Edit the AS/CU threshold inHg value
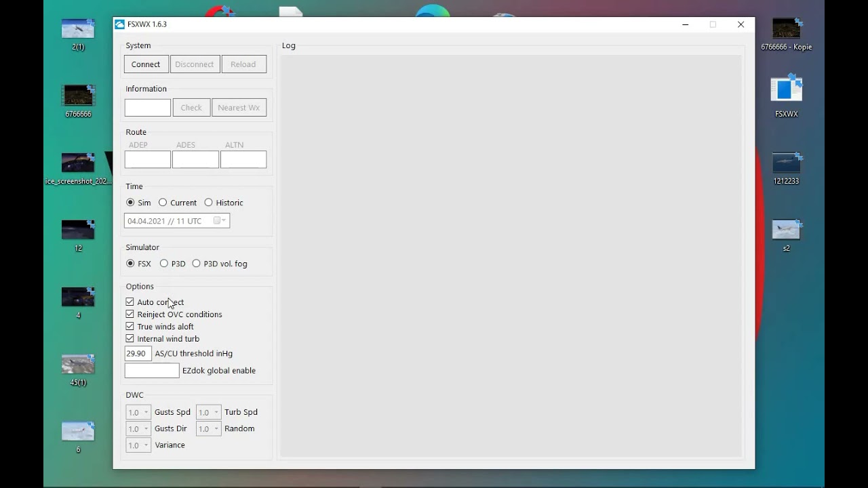The height and width of the screenshot is (488, 868). click(138, 353)
